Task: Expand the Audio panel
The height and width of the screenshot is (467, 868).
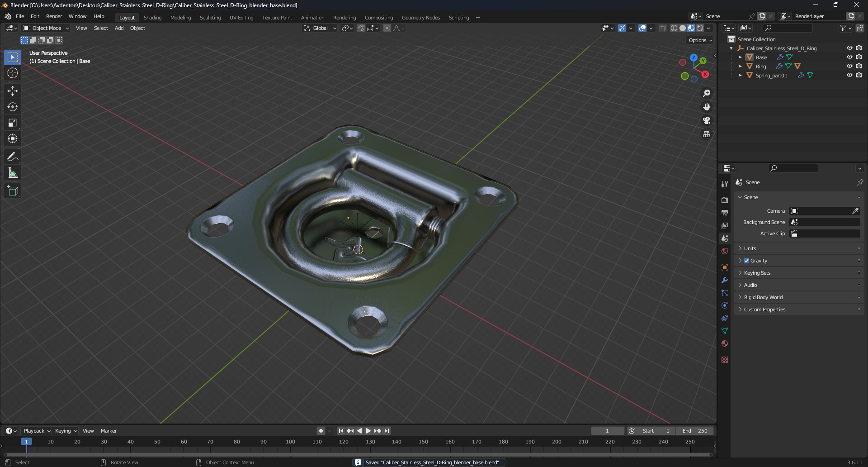Action: 799,285
